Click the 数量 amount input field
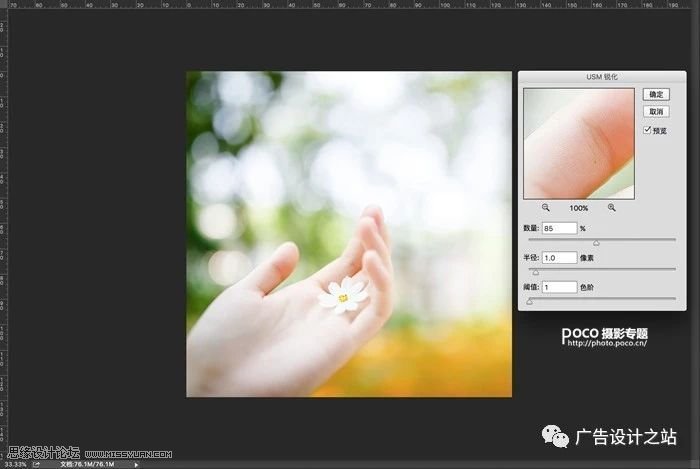Viewport: 700px width, 469px height. tap(560, 228)
